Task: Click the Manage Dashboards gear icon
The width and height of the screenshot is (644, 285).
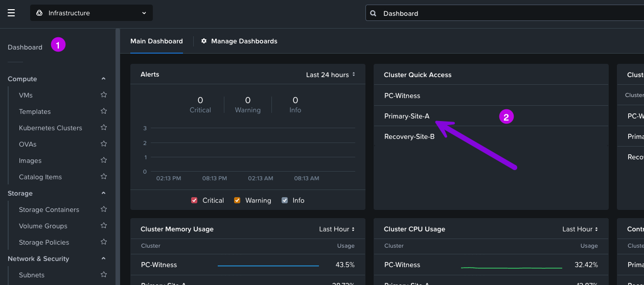Action: tap(204, 41)
